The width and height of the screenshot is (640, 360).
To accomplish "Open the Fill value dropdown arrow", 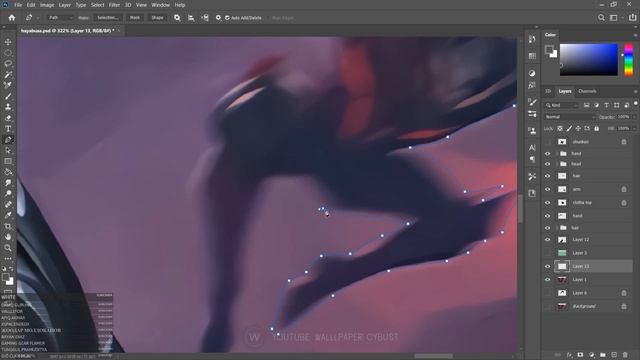I will 633,129.
